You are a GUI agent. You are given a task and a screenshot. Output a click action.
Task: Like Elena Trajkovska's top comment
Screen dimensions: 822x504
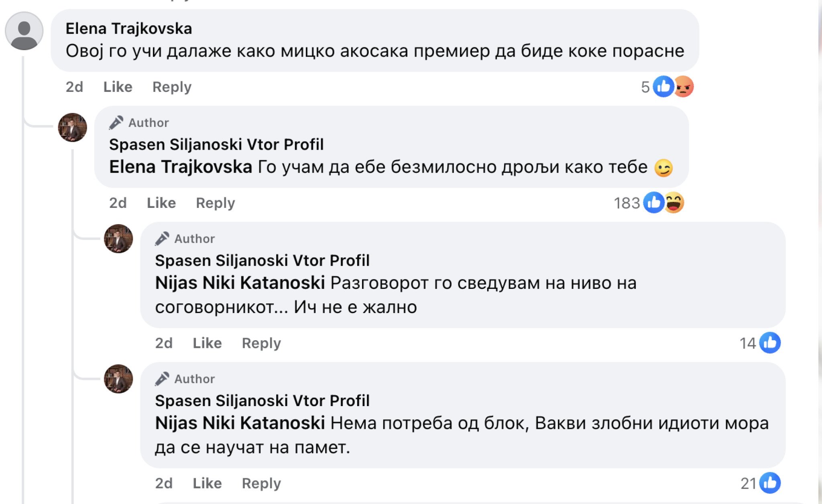(x=118, y=87)
